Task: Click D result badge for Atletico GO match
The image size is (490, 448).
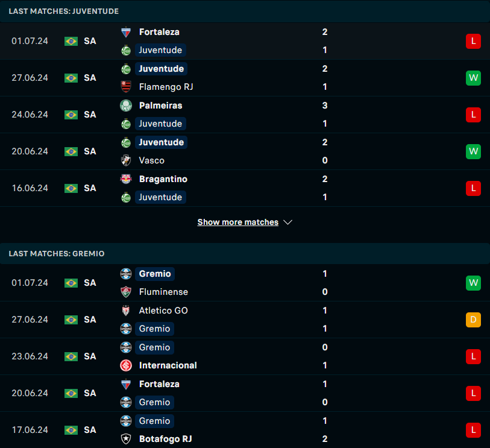Action: [473, 320]
